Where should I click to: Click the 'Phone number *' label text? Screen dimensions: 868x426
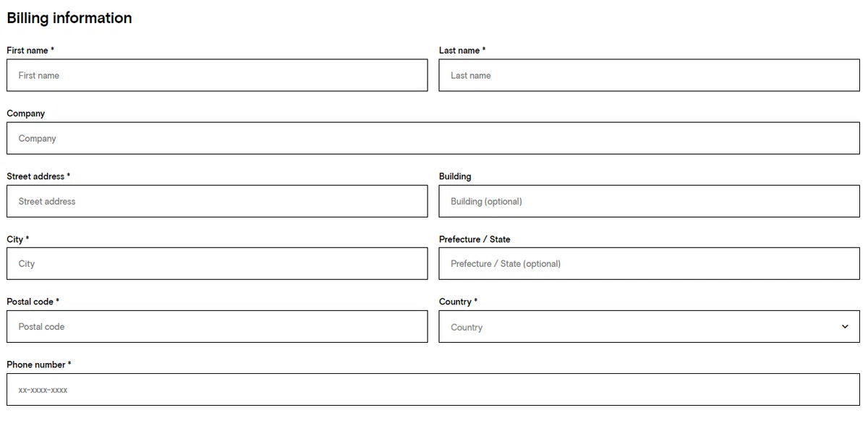tap(39, 365)
